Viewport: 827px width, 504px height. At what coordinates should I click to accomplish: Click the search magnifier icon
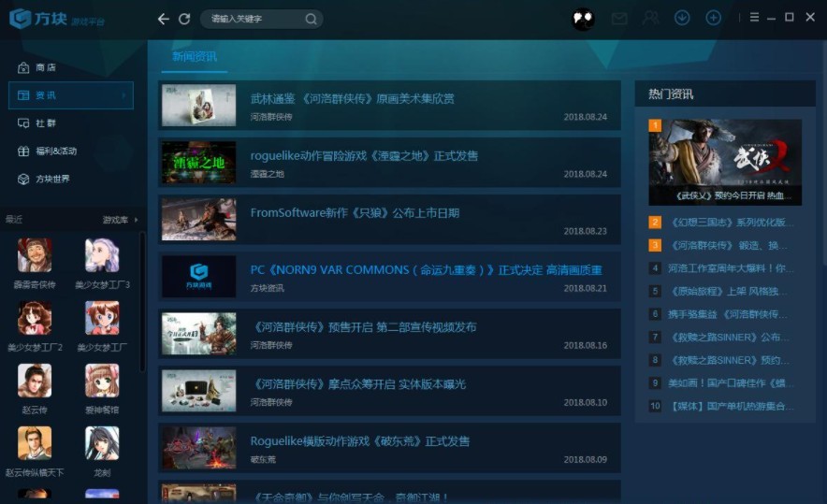pyautogui.click(x=311, y=19)
